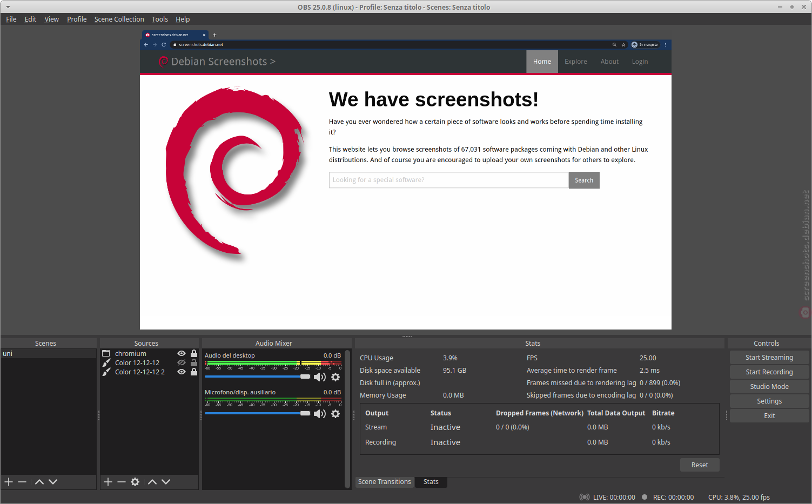The width and height of the screenshot is (812, 504).
Task: Toggle lock for Color 12-12-12 source
Action: (194, 362)
